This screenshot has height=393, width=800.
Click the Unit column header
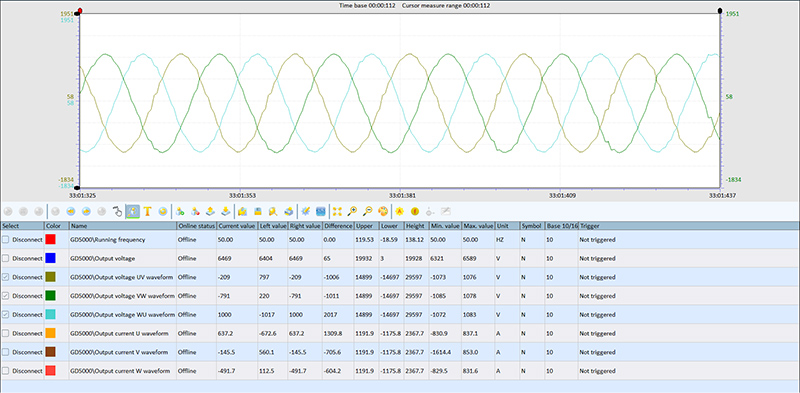point(507,226)
